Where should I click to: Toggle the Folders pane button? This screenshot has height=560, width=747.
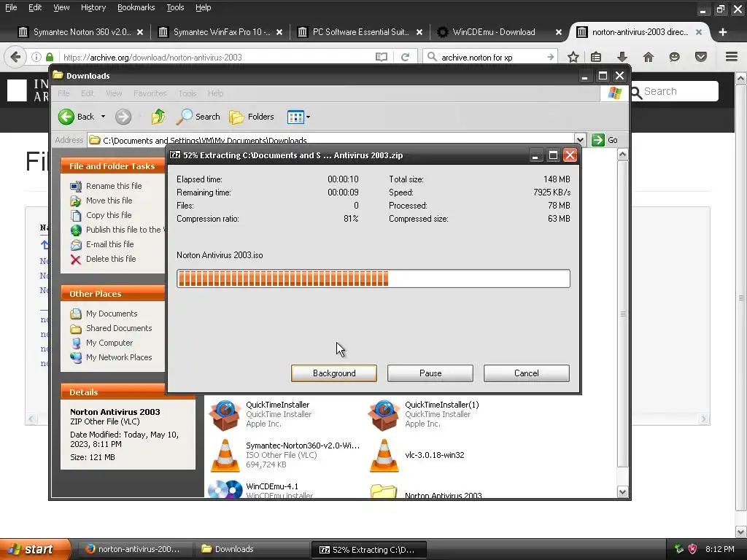(x=252, y=117)
